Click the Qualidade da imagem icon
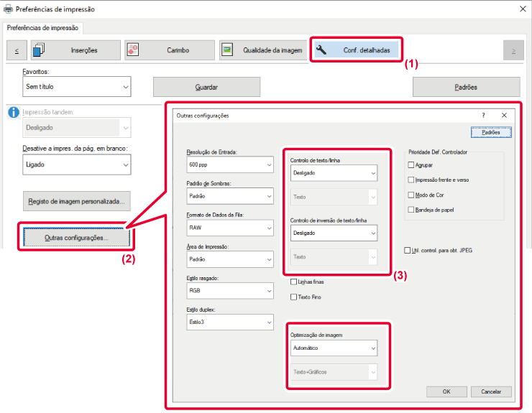The height and width of the screenshot is (413, 532). [229, 50]
